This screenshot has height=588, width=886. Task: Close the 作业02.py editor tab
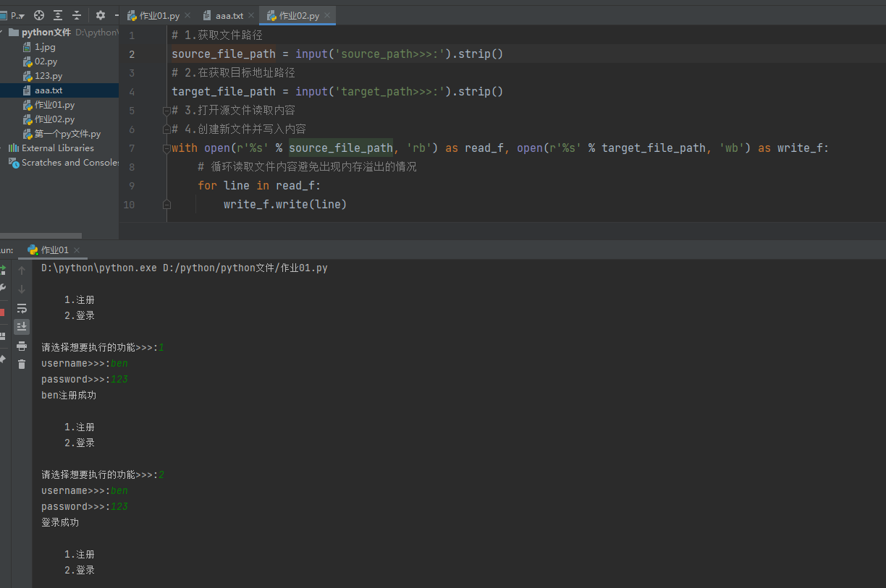327,16
